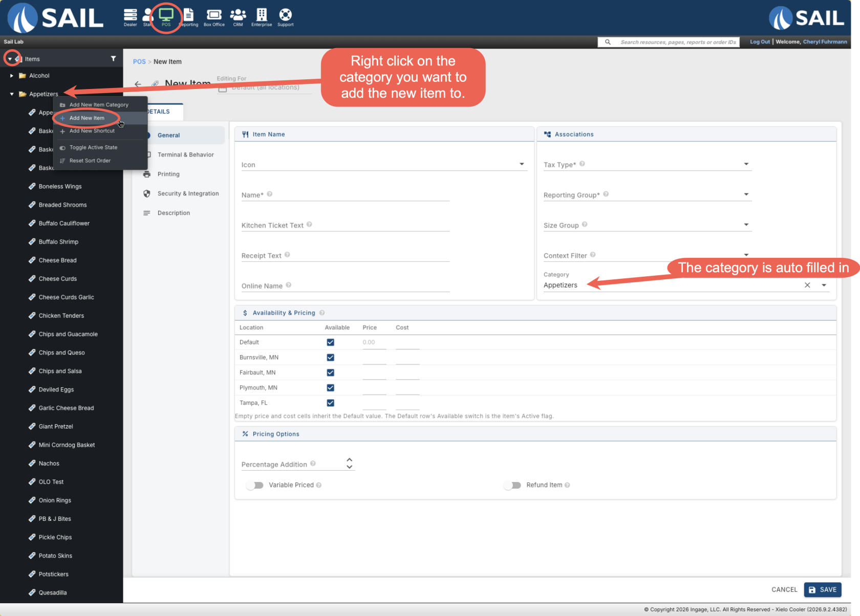Image resolution: width=860 pixels, height=616 pixels.
Task: Click the POS breadcrumb link
Action: pos(139,62)
